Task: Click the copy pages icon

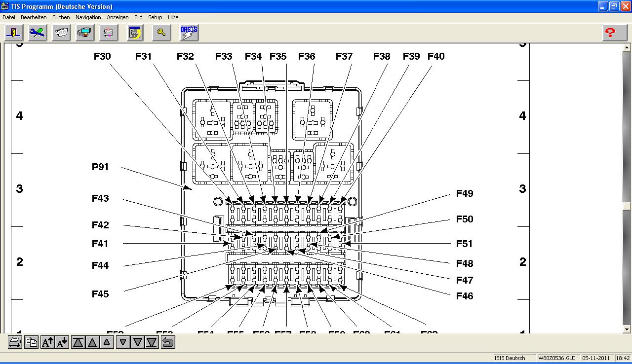Action: pyautogui.click(x=31, y=342)
